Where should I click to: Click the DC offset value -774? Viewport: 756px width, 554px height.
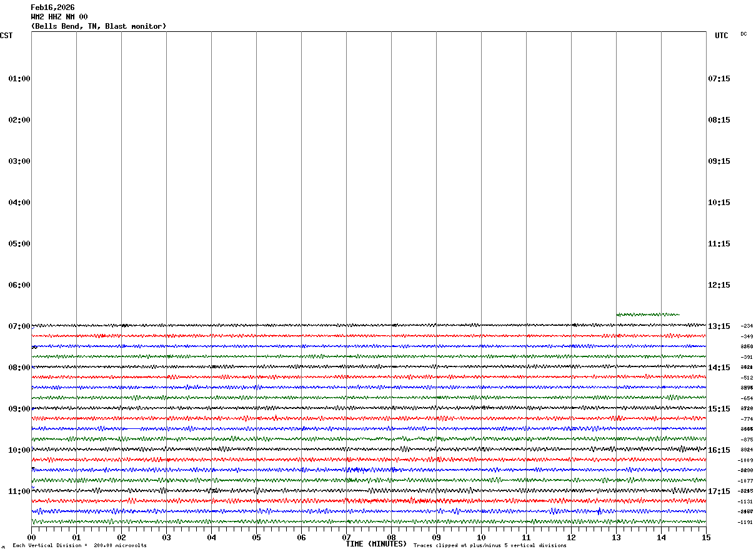click(x=747, y=420)
